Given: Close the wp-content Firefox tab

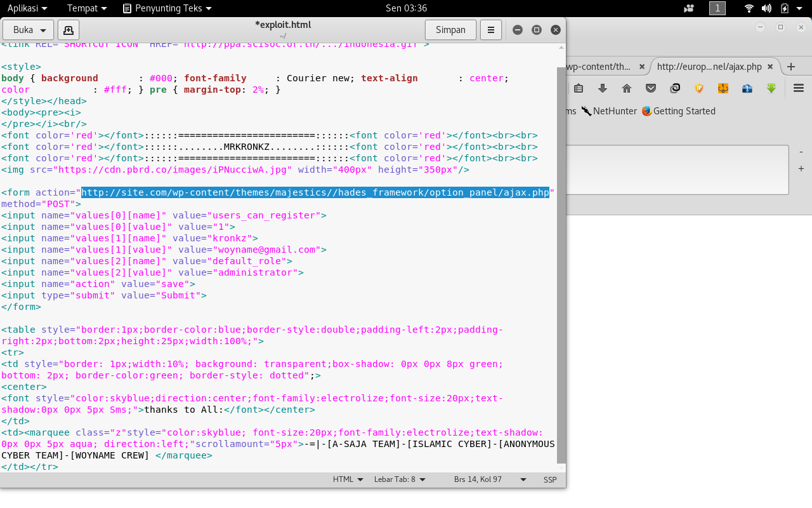Looking at the screenshot, I should point(642,67).
